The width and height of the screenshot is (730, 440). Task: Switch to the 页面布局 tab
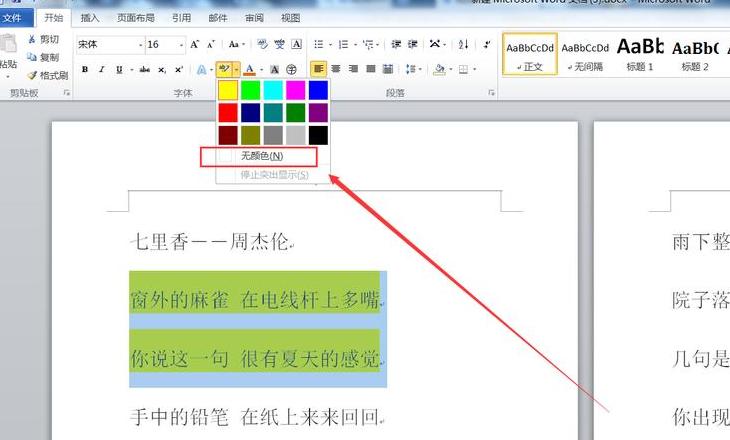click(x=135, y=18)
